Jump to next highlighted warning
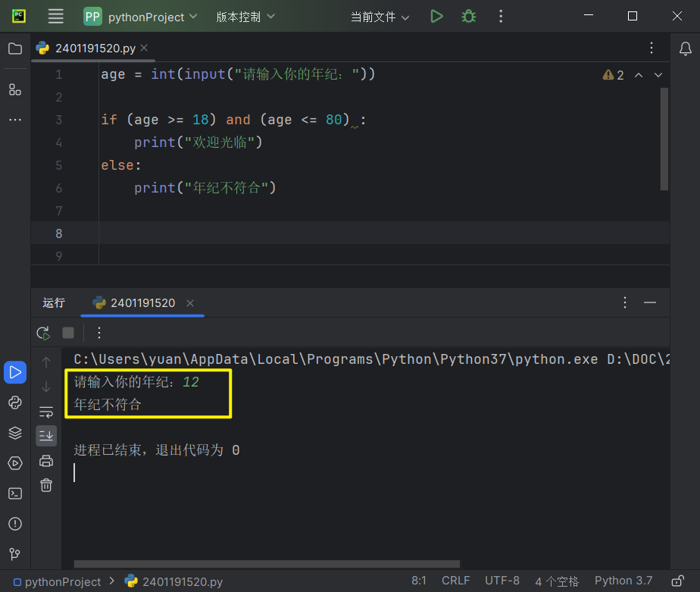700x592 pixels. click(x=658, y=75)
